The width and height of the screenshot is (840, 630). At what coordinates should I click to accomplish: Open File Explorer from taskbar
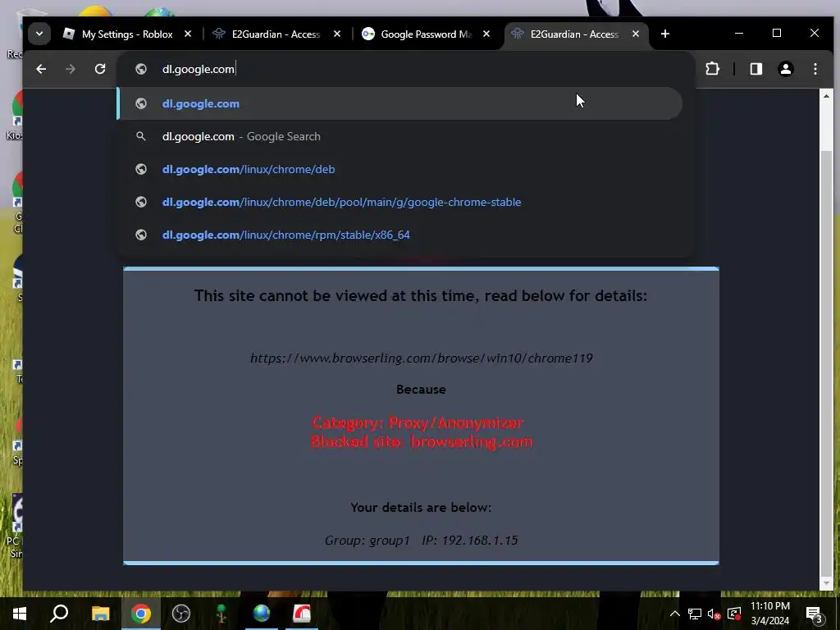point(100,614)
